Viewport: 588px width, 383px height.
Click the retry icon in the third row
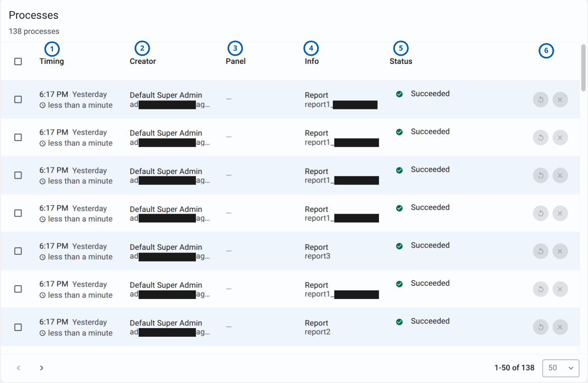pyautogui.click(x=540, y=176)
